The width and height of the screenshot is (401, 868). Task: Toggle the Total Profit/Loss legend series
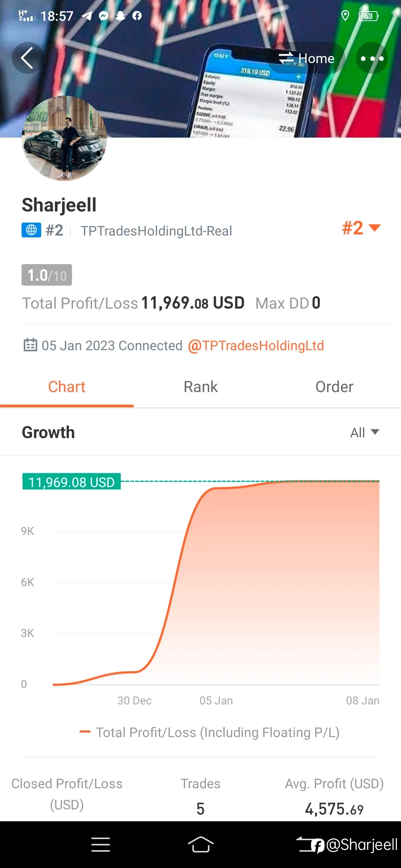(209, 733)
